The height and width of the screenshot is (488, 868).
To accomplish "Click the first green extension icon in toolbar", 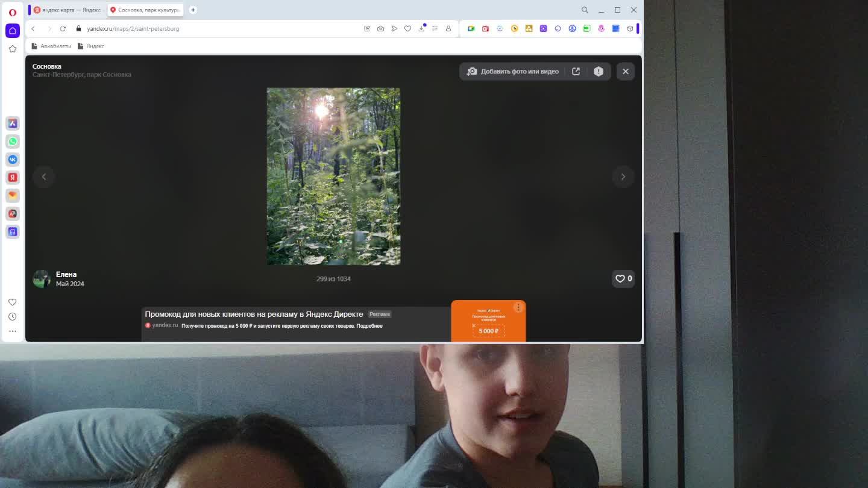I will [471, 28].
